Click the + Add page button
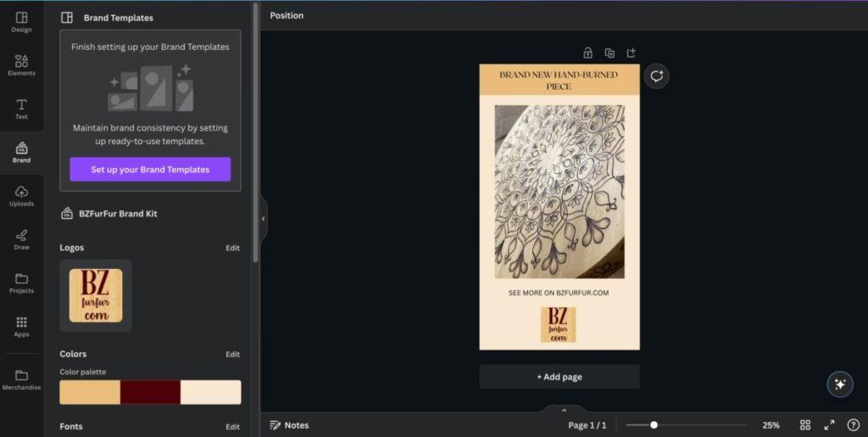 tap(559, 377)
